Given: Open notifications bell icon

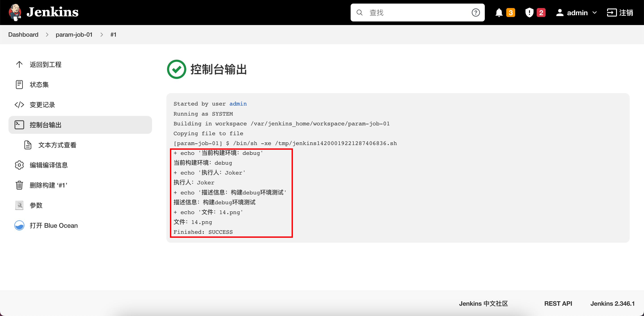Looking at the screenshot, I should [499, 13].
